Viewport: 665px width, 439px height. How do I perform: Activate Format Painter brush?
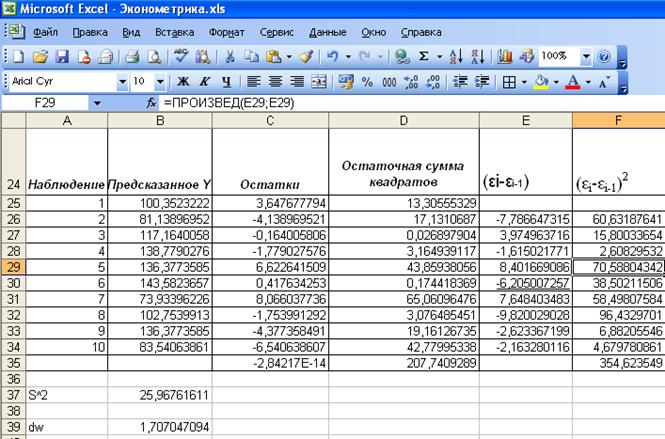[x=306, y=56]
